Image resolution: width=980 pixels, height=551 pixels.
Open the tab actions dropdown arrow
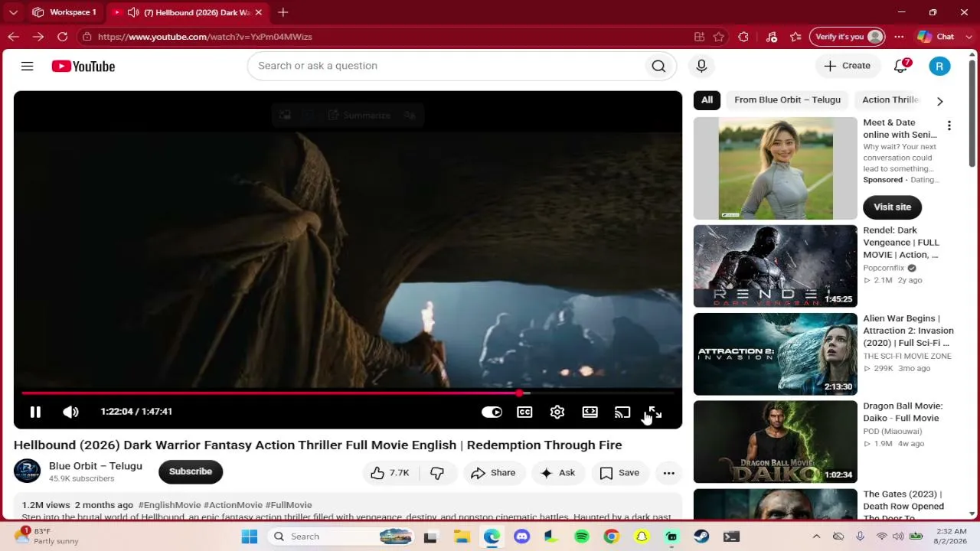(13, 12)
